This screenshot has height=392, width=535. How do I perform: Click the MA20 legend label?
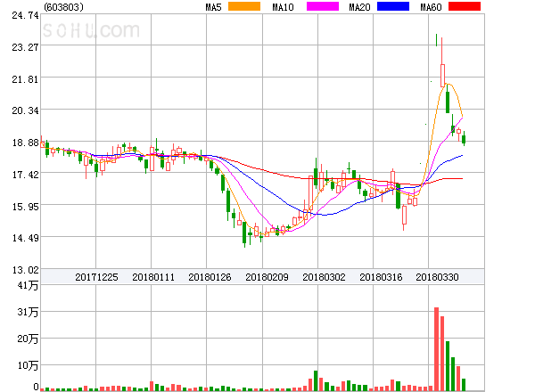coord(359,7)
